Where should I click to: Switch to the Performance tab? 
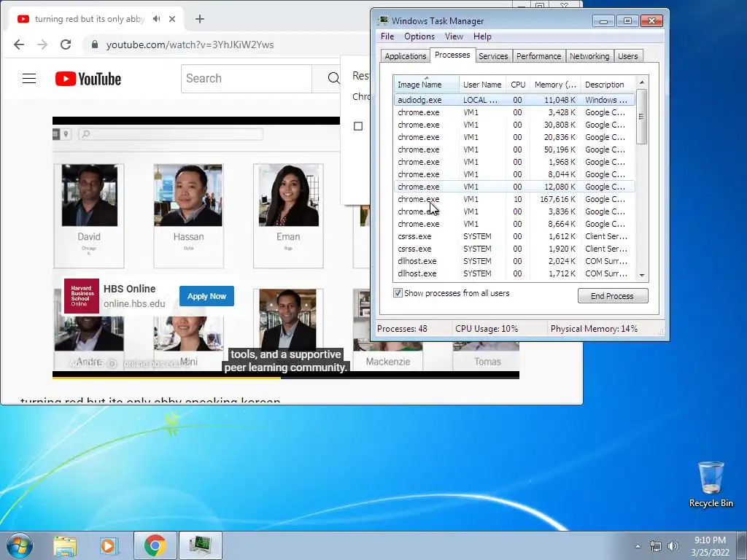click(x=539, y=56)
